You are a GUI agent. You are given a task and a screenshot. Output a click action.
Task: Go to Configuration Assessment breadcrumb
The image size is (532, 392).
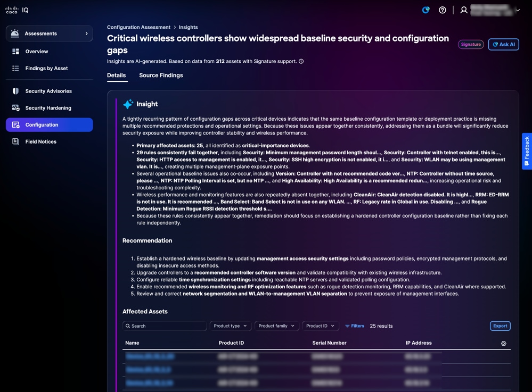(139, 28)
